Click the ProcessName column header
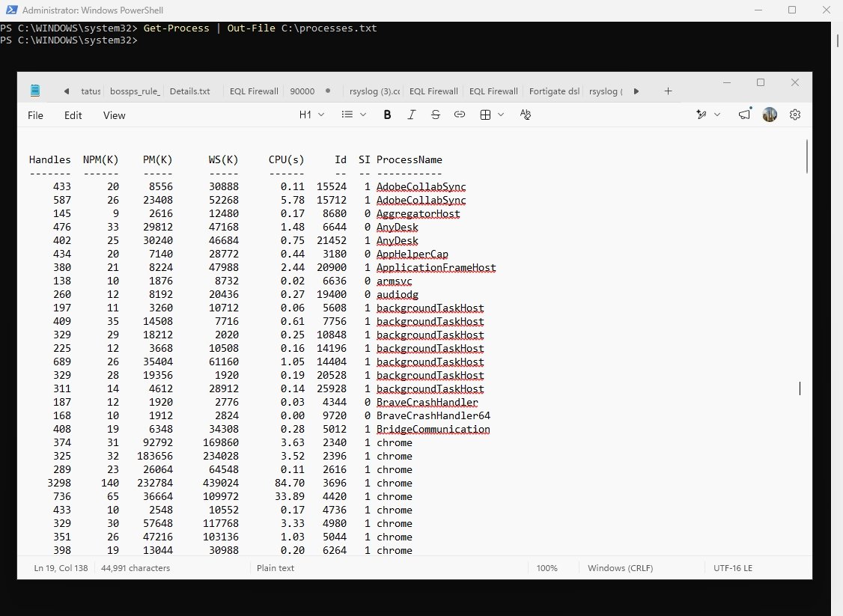843x616 pixels. [x=409, y=159]
